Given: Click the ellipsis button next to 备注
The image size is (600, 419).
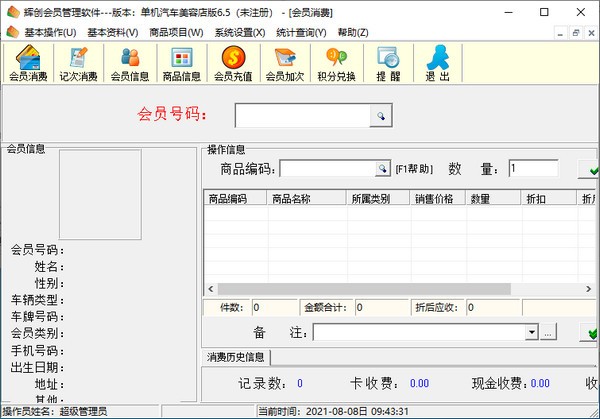Looking at the screenshot, I should (x=548, y=332).
